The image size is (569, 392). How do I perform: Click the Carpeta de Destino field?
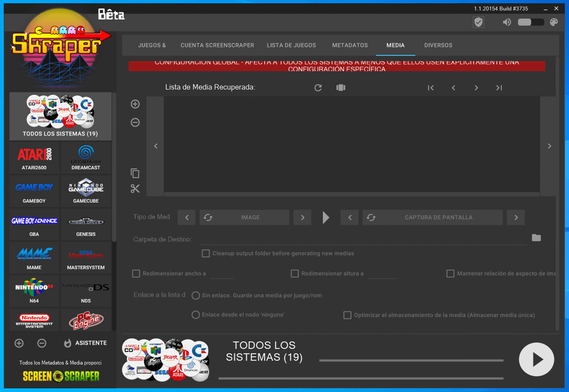(x=362, y=239)
